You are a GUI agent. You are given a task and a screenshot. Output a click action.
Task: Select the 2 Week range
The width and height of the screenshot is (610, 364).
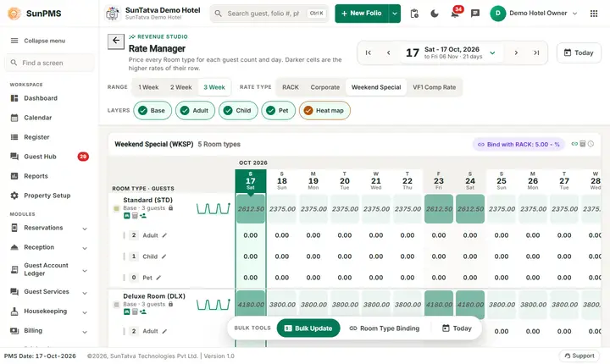click(181, 87)
